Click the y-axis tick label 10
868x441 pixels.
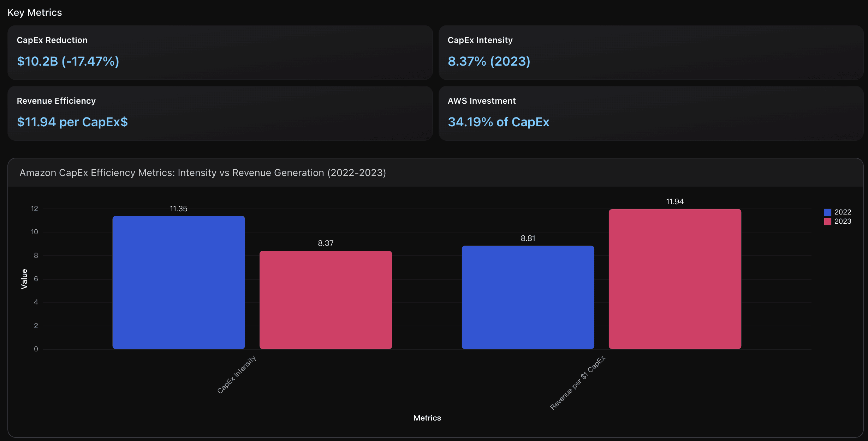[35, 232]
